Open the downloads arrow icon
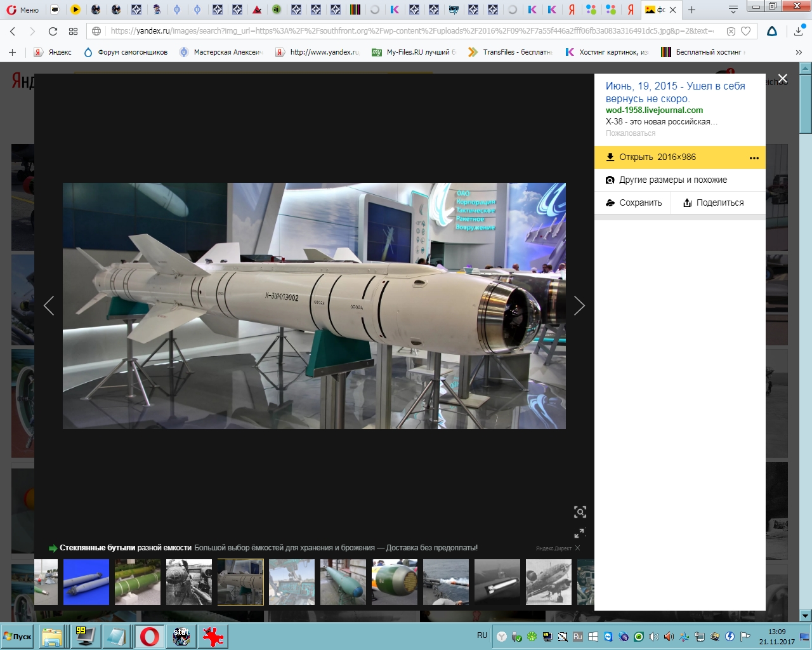Viewport: 812px width, 650px height. pyautogui.click(x=798, y=31)
